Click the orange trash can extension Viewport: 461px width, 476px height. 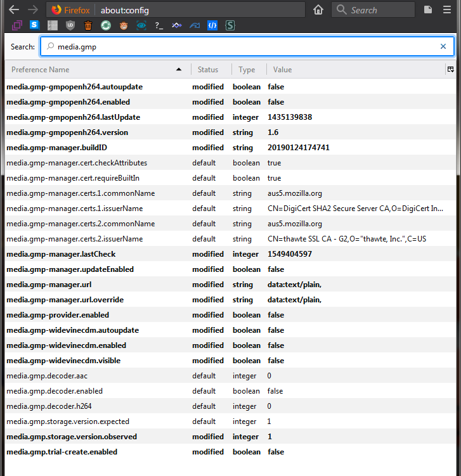click(x=88, y=25)
